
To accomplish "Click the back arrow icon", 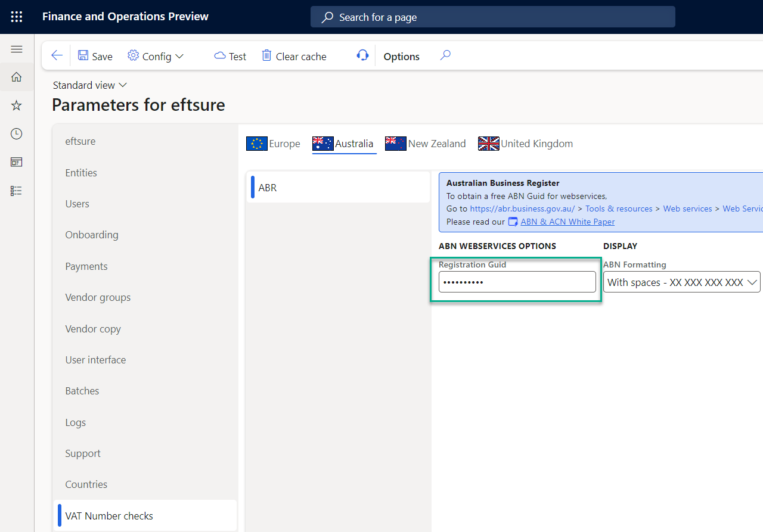I will tap(57, 56).
